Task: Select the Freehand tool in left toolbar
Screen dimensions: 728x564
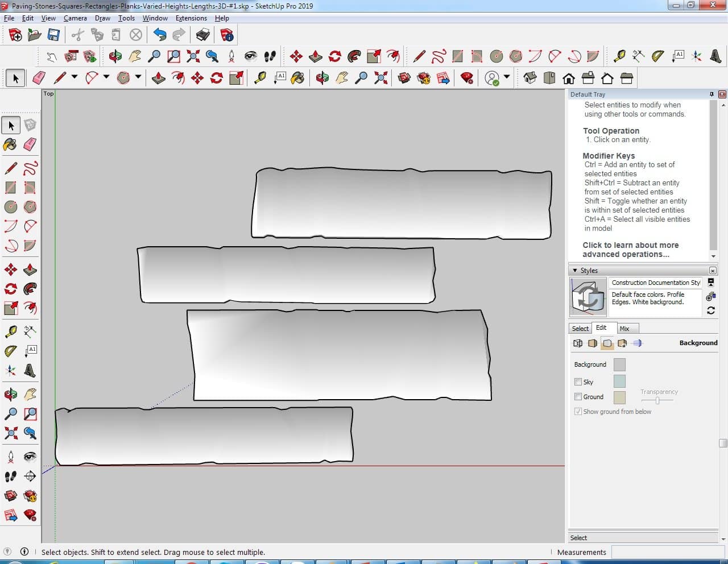Action: pos(30,168)
